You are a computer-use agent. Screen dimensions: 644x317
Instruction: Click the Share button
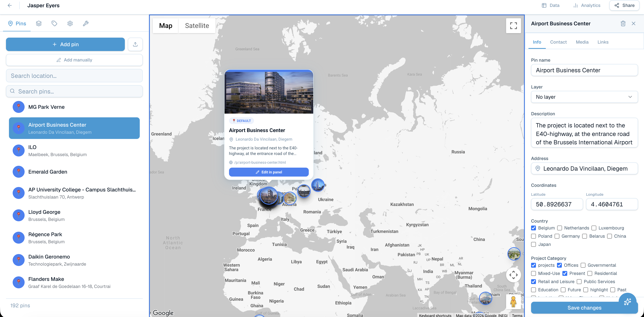624,6
